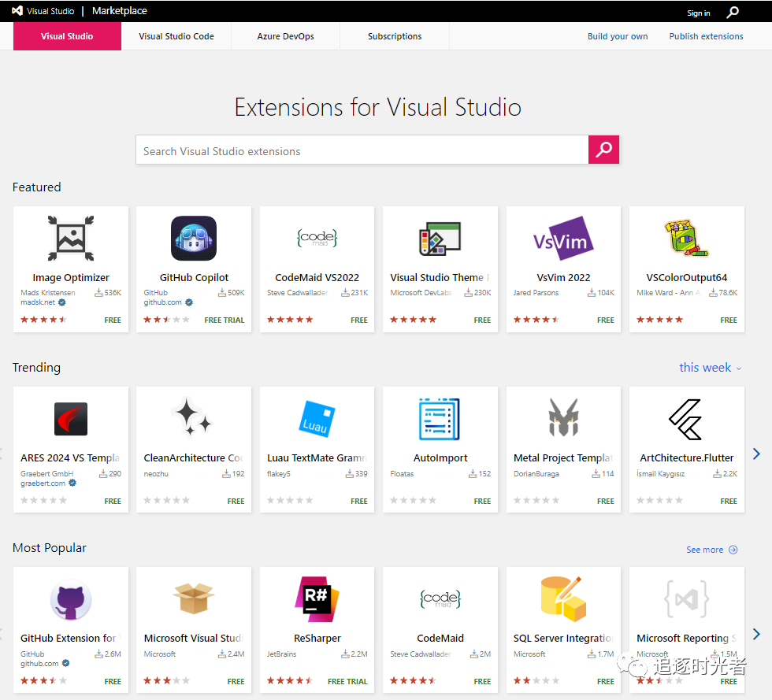
Task: Open the Visual Studio Theme pack icon
Action: click(x=440, y=239)
